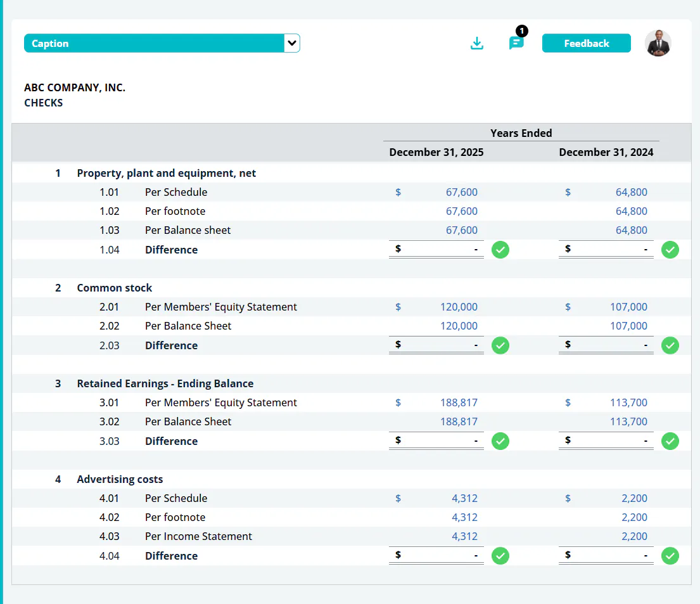Click the download icon

(477, 43)
